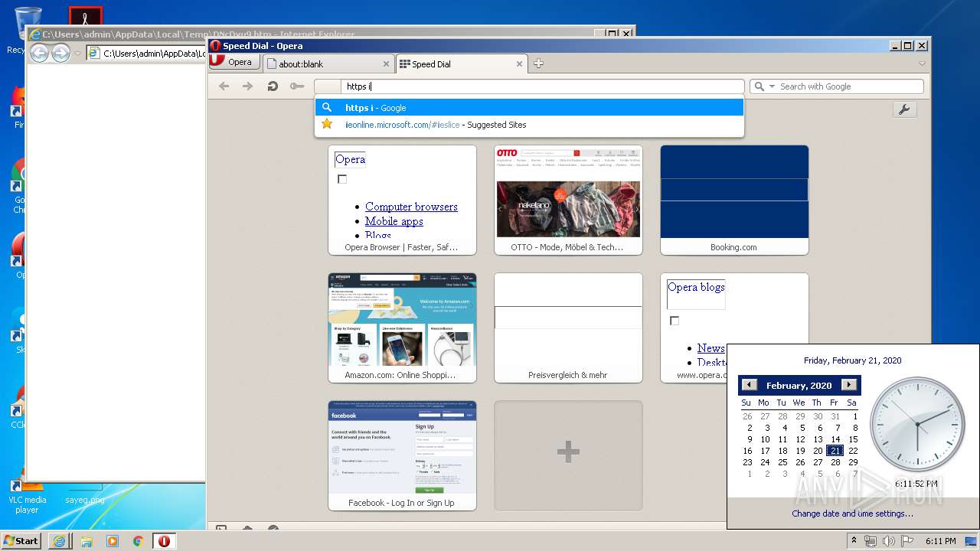Go to previous month in calendar
Screen dimensions: 980x551
[750, 385]
